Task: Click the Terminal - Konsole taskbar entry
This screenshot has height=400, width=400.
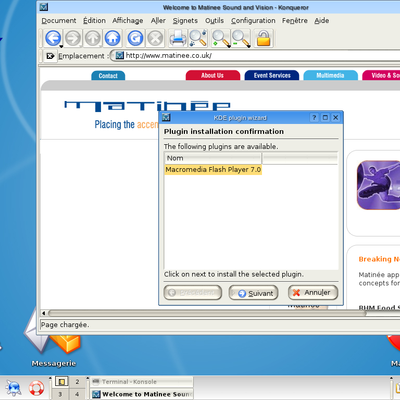Action: [x=141, y=382]
